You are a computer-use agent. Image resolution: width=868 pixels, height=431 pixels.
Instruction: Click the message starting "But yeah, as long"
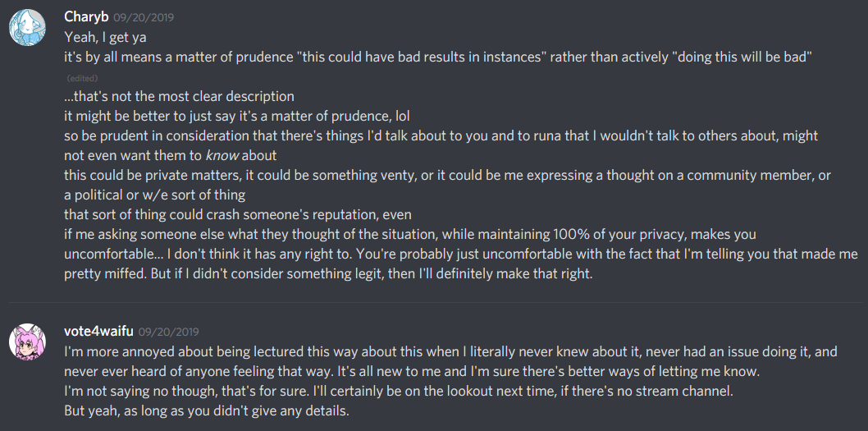point(207,410)
